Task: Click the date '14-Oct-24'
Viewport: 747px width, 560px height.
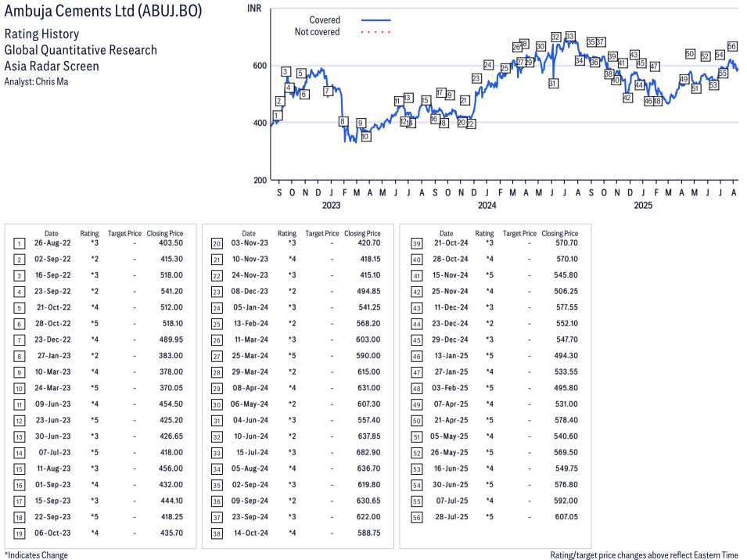Action: [x=251, y=533]
